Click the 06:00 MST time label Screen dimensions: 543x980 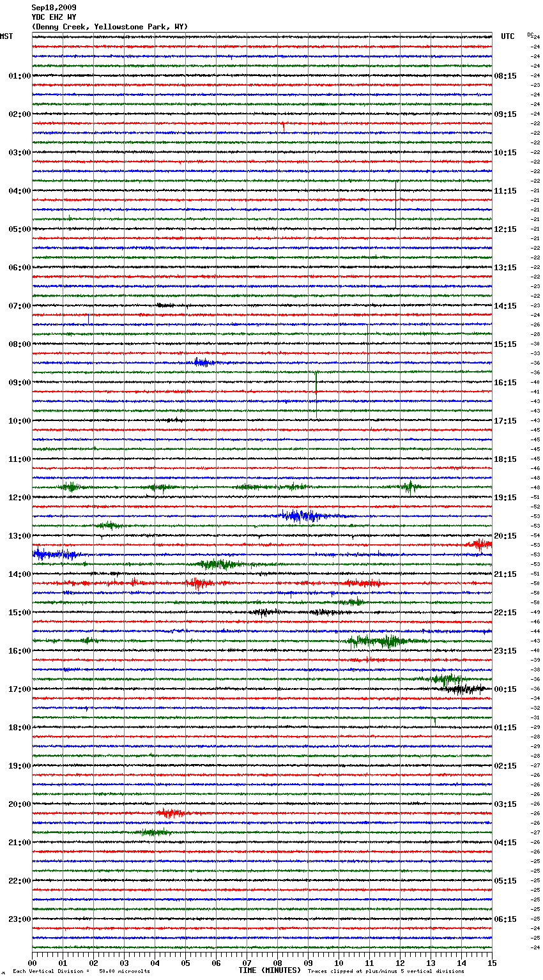[20, 268]
